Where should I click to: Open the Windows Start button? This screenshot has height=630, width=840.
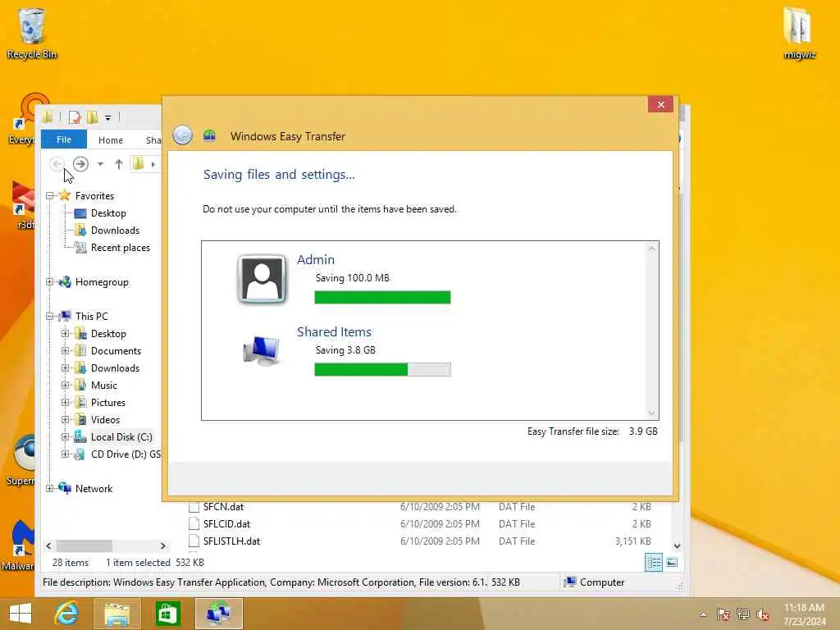(x=21, y=614)
